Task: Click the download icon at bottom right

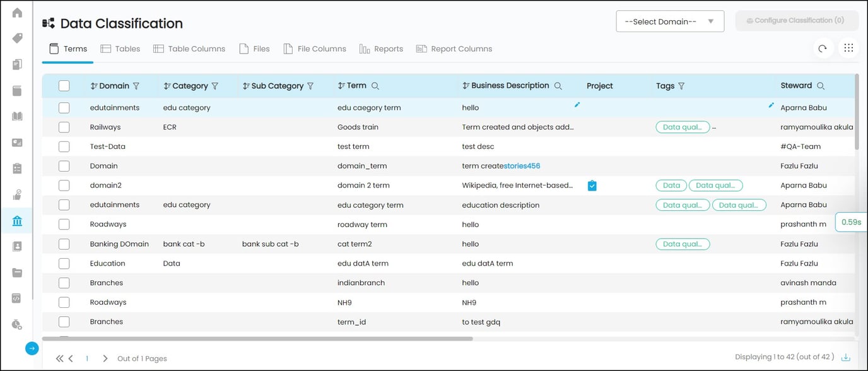Action: click(x=846, y=358)
